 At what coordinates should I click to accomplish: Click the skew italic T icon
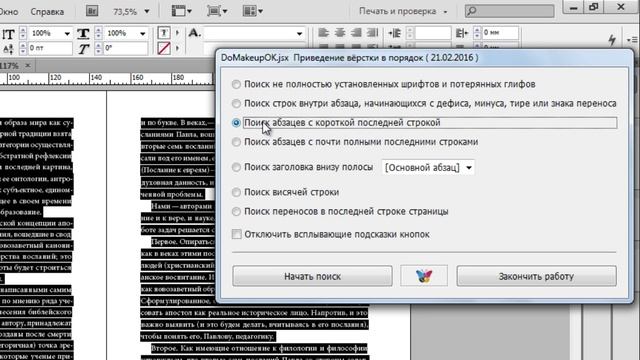click(x=83, y=49)
